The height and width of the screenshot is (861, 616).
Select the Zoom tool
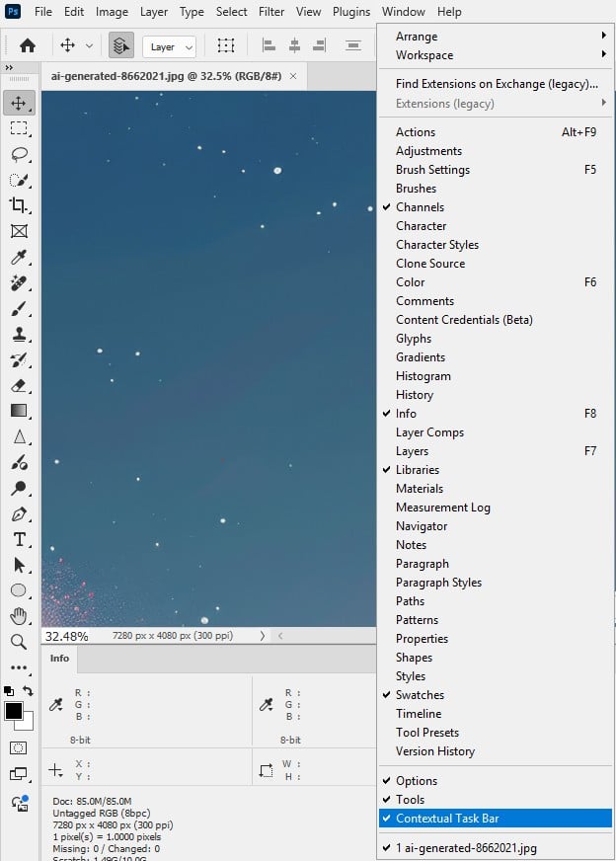click(x=19, y=642)
